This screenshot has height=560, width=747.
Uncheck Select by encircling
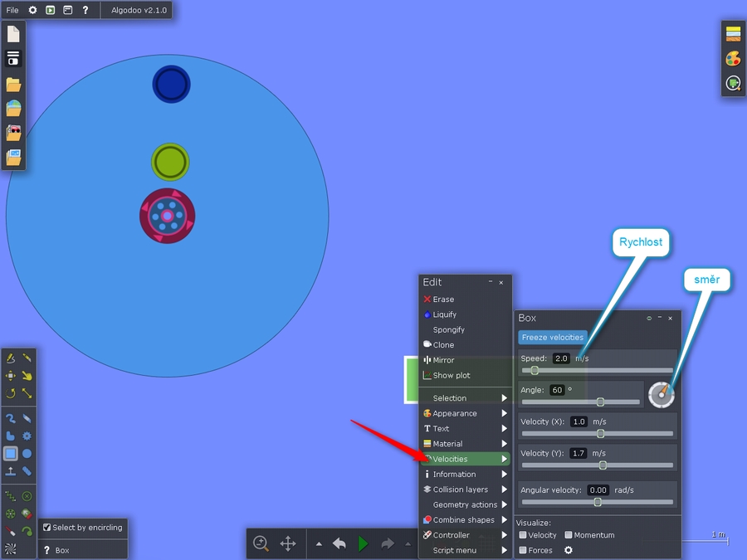click(x=47, y=527)
